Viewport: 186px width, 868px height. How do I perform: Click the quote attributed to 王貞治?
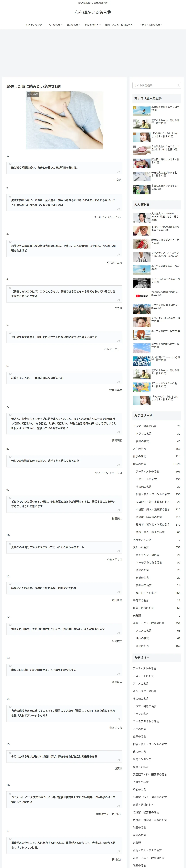[64, 168]
